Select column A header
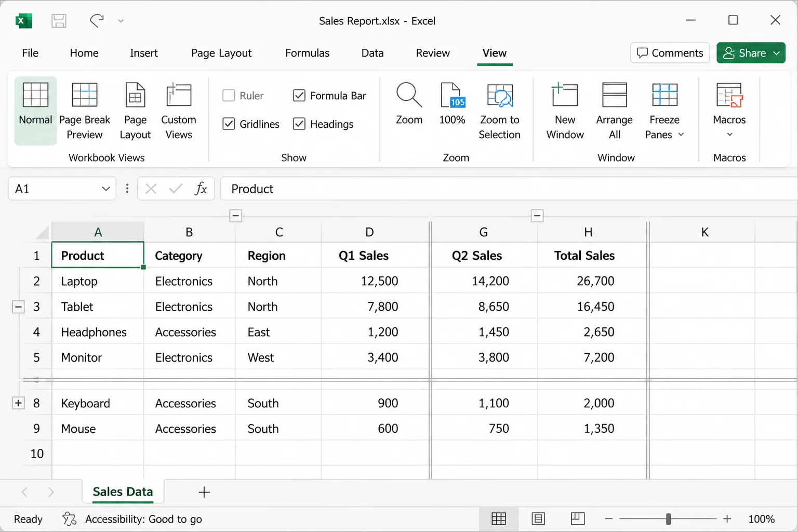The height and width of the screenshot is (532, 798). [x=98, y=232]
